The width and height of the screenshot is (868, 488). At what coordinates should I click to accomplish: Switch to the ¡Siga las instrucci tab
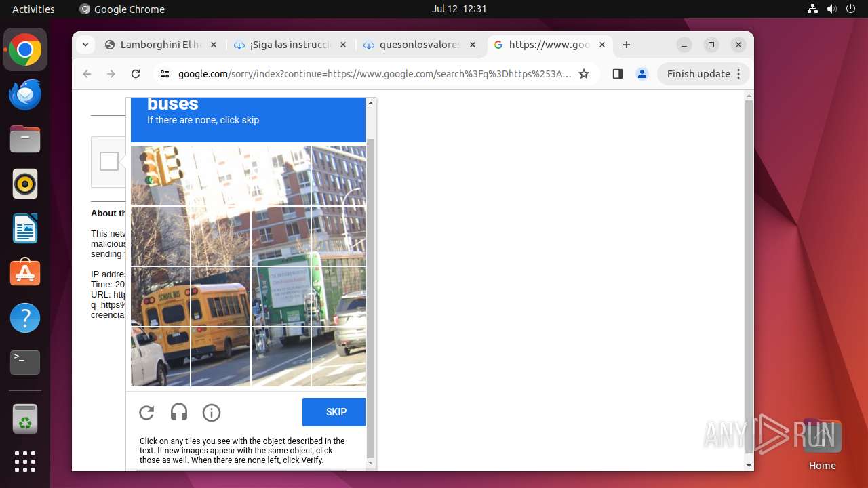coord(290,45)
